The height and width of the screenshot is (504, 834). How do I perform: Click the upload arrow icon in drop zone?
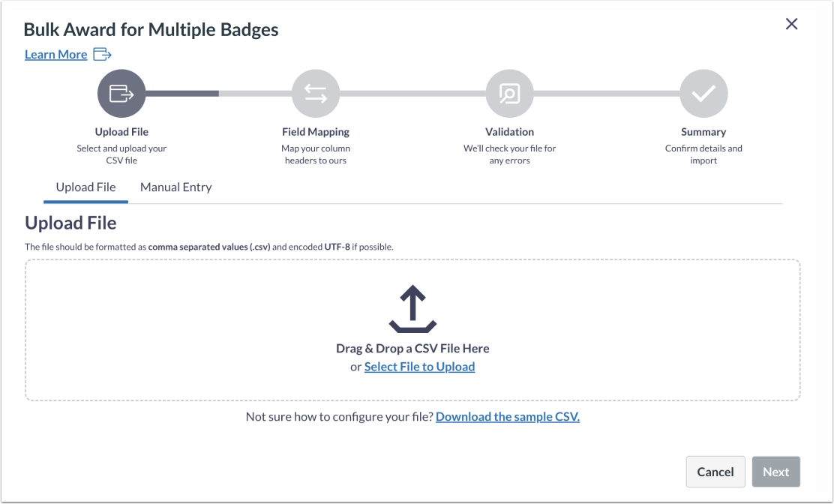412,308
